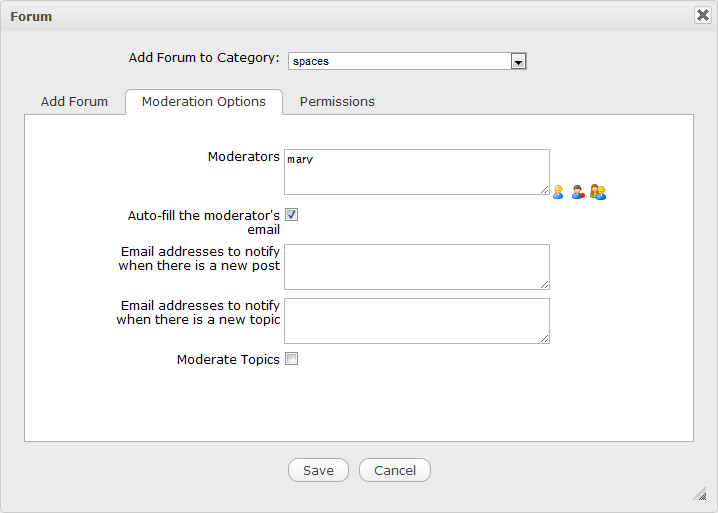Click the new post email textarea resize handle
718x513 pixels.
point(544,284)
